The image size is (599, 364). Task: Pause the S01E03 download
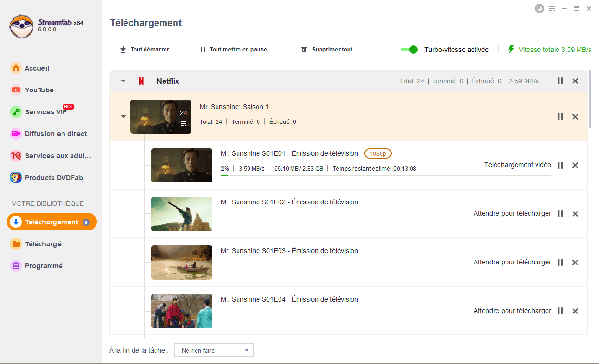560,263
